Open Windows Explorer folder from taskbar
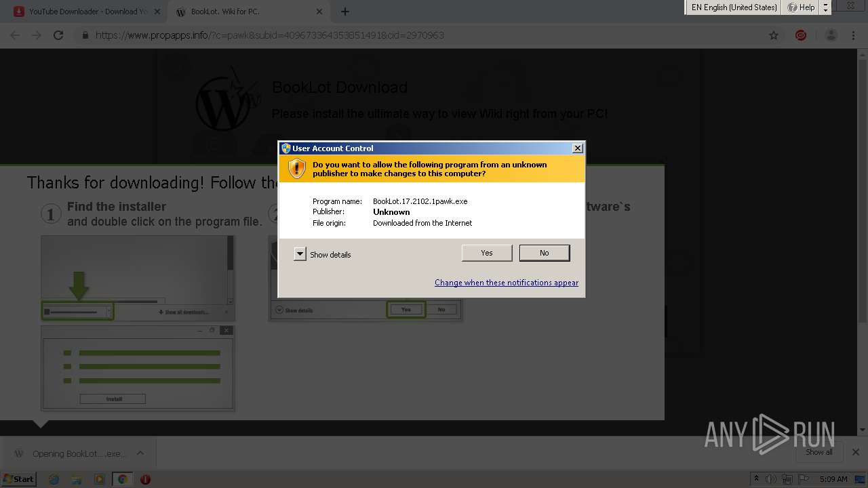This screenshot has width=868, height=488. (x=77, y=479)
